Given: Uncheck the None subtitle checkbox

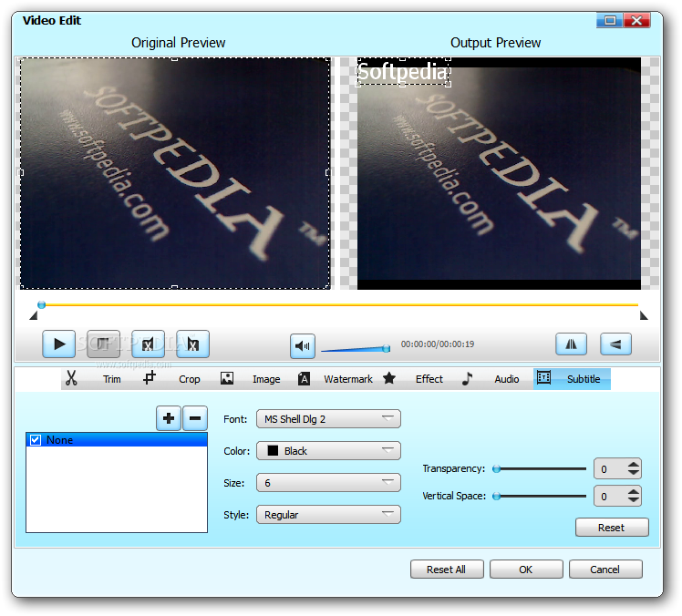Looking at the screenshot, I should (36, 440).
